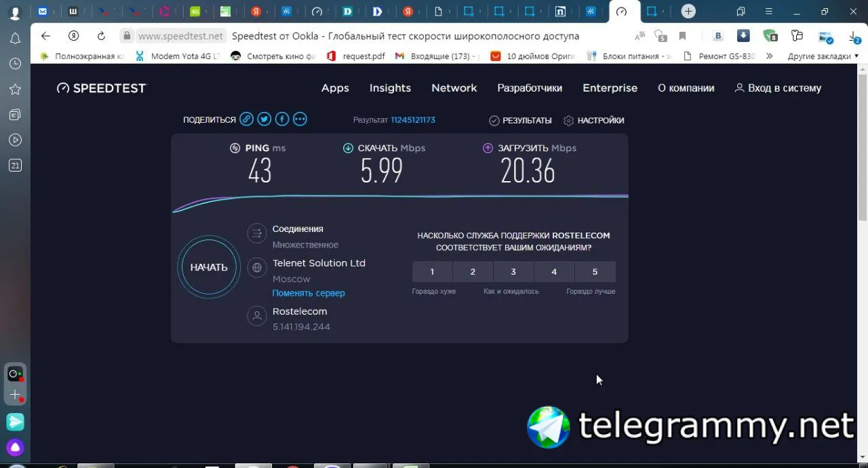The height and width of the screenshot is (468, 868).
Task: Open the Apps menu item
Action: pos(335,88)
